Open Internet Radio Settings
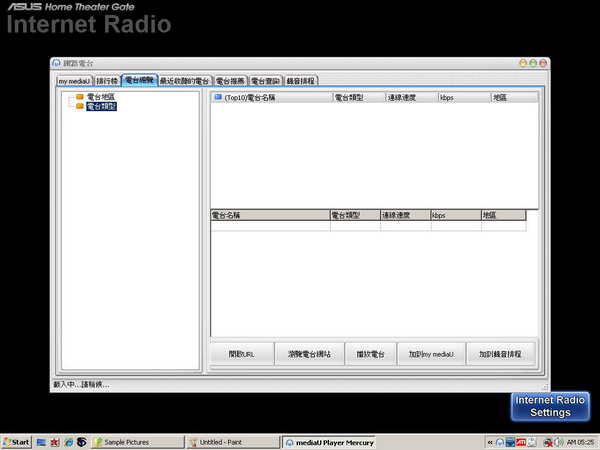Viewport: 600px width, 450px height. click(x=550, y=406)
